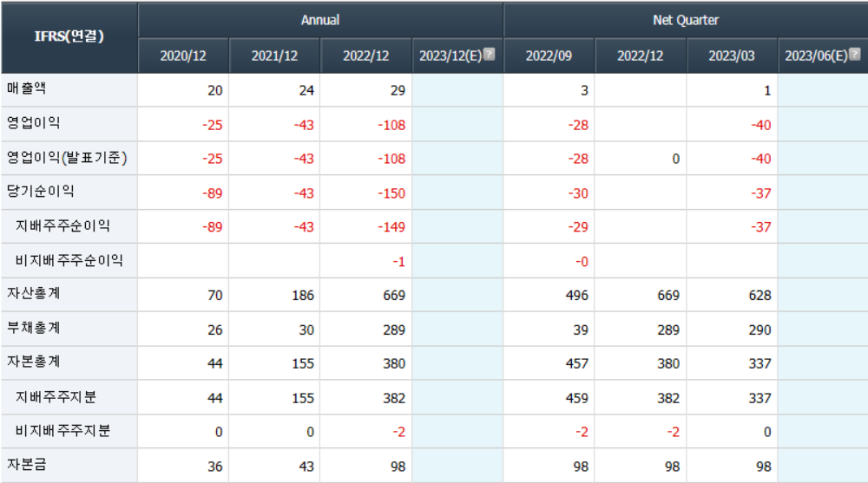Select the 자본총계 row label

[x=33, y=362]
